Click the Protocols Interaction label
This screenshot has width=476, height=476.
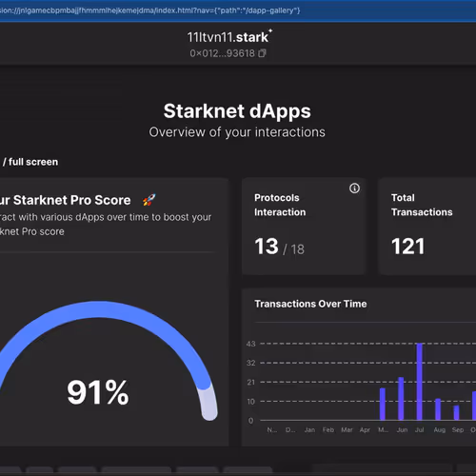280,205
